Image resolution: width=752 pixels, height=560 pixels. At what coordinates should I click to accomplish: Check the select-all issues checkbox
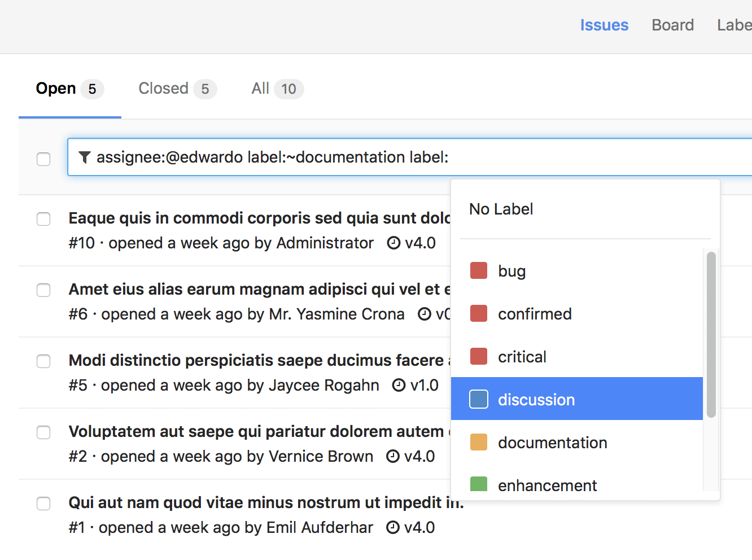click(x=43, y=159)
